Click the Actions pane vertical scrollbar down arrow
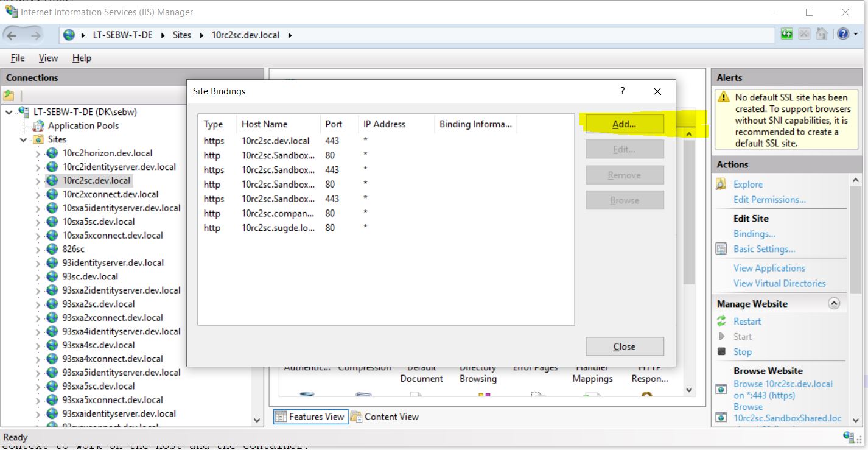868x450 pixels. (856, 420)
